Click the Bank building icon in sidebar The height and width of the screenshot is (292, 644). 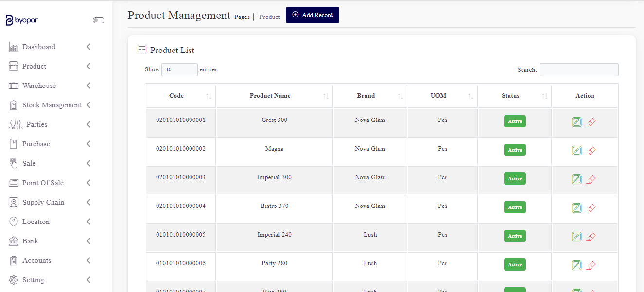point(14,241)
